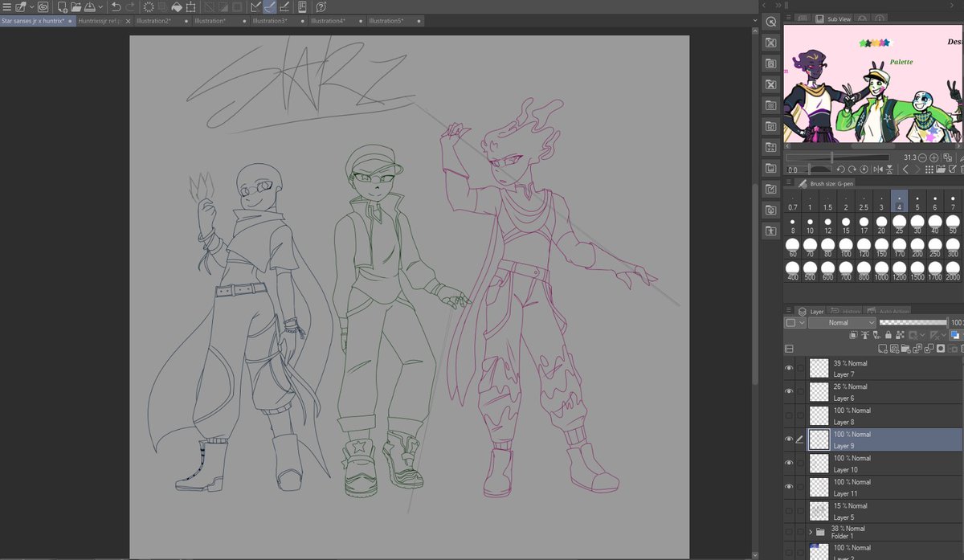The width and height of the screenshot is (964, 560).
Task: Click the Support help question icon
Action: point(321,6)
